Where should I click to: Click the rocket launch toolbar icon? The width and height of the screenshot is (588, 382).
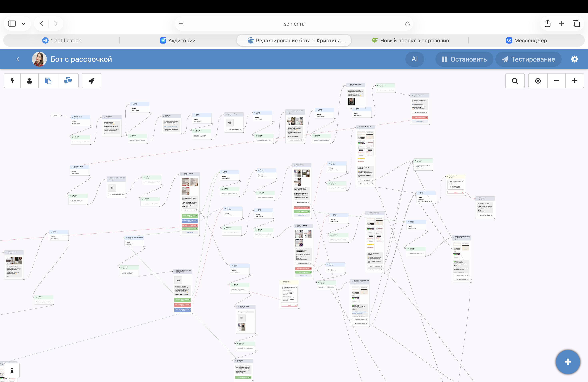pyautogui.click(x=91, y=81)
